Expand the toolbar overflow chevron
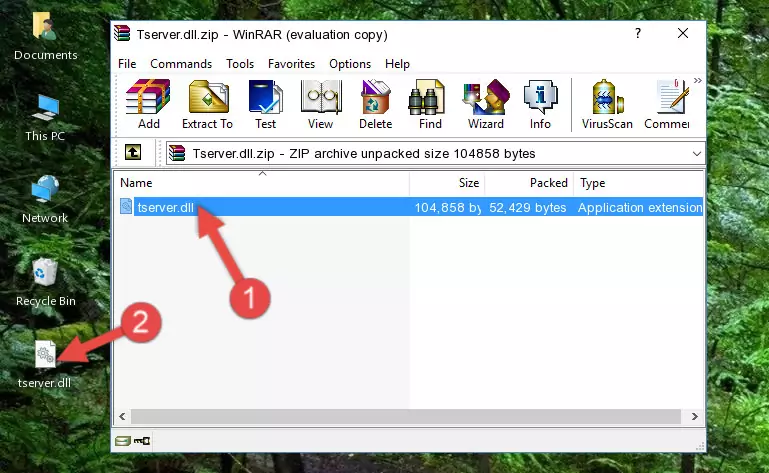The image size is (769, 473). pos(697,80)
